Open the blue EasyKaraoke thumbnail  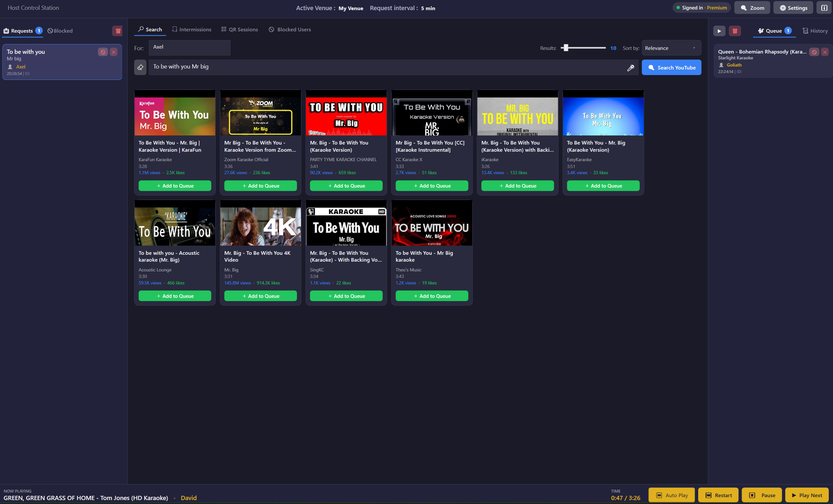tap(604, 113)
